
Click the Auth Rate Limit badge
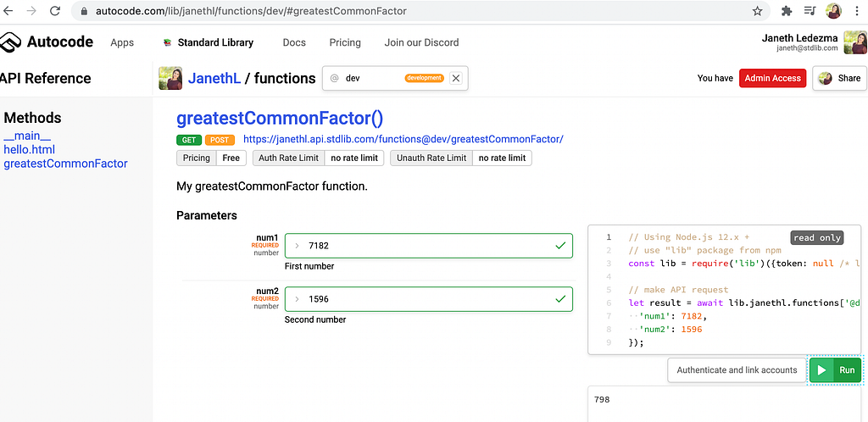point(319,158)
